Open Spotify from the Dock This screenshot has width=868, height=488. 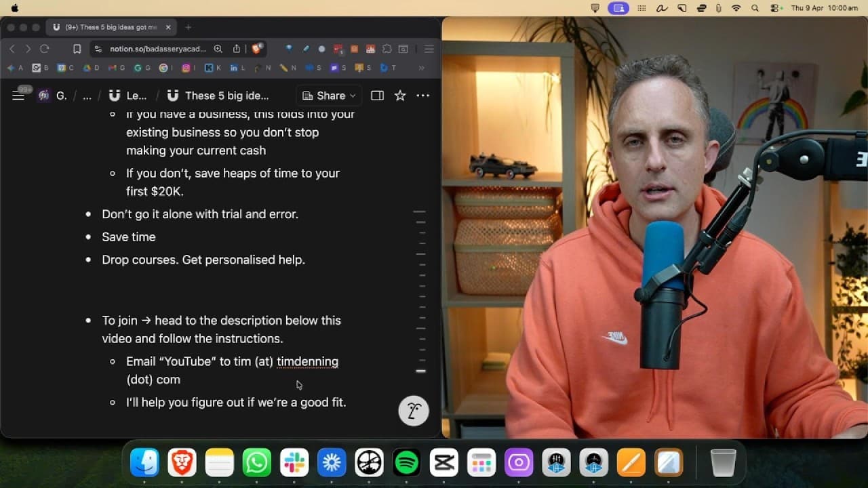tap(406, 463)
